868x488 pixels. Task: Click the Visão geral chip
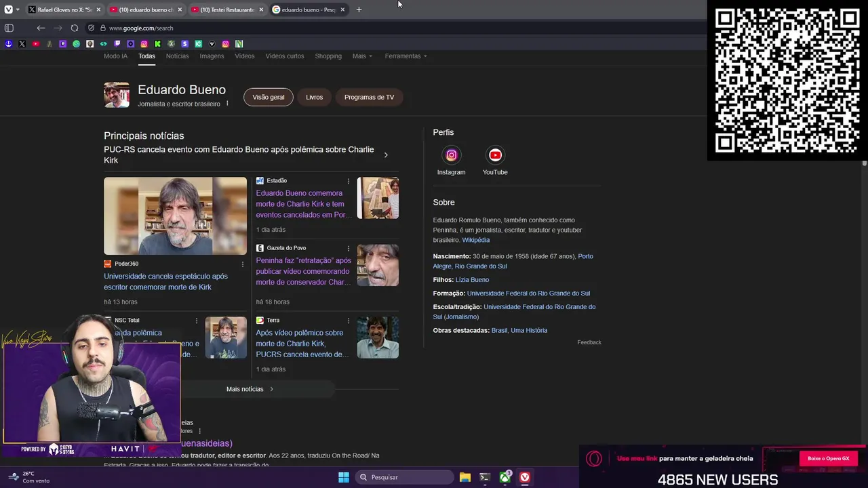pyautogui.click(x=269, y=97)
